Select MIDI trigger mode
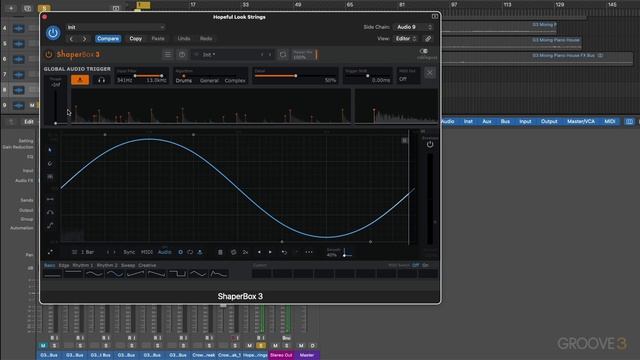Image resolution: width=640 pixels, height=360 pixels. point(147,252)
